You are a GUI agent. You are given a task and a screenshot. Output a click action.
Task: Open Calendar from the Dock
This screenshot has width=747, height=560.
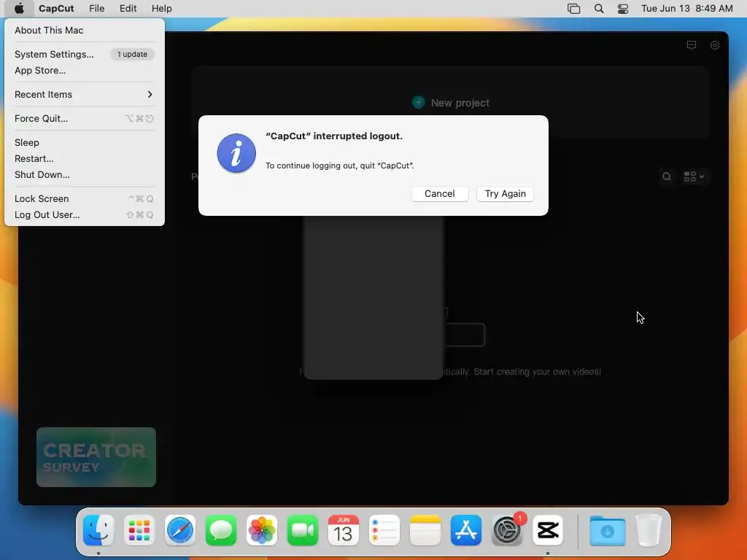pos(344,531)
